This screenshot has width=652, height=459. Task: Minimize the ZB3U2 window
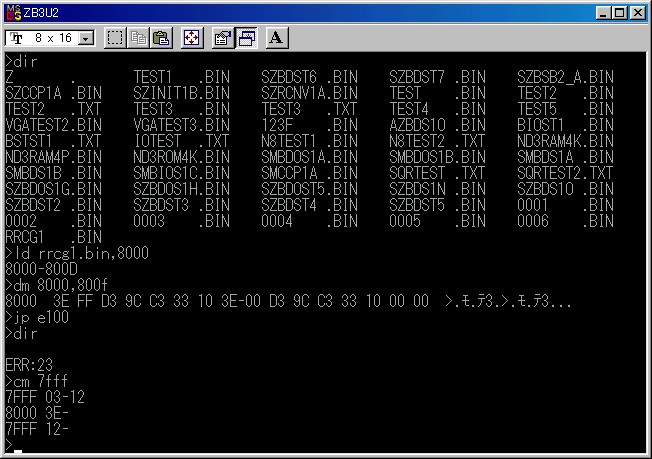[x=603, y=13]
